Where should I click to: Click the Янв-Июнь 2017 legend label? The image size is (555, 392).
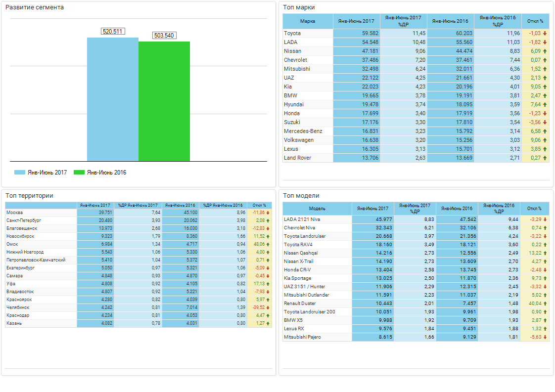click(47, 173)
